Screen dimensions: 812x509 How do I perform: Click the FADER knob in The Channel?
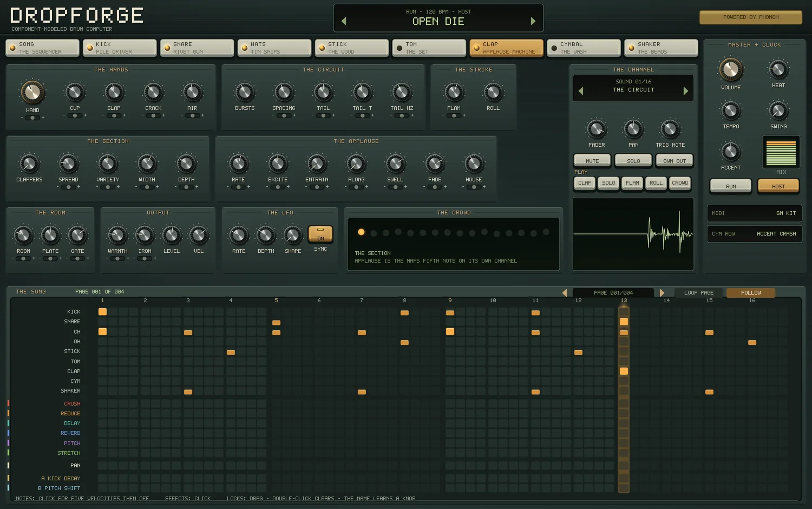tap(597, 129)
